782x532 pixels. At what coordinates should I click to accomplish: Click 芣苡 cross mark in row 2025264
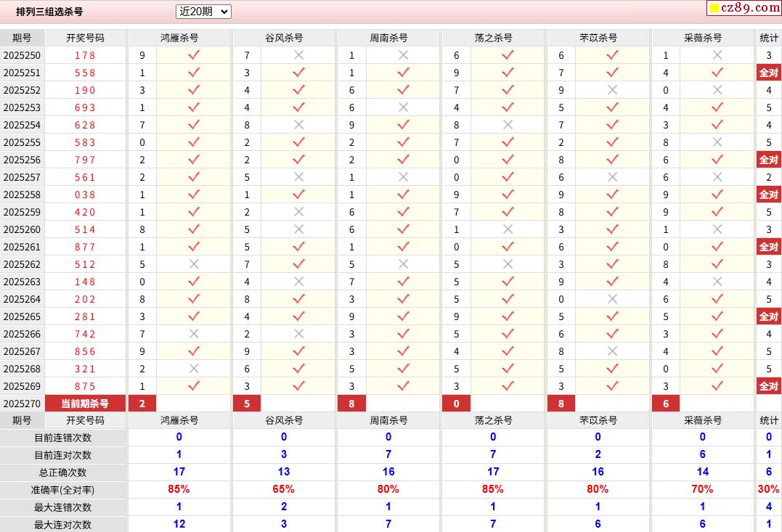point(612,298)
